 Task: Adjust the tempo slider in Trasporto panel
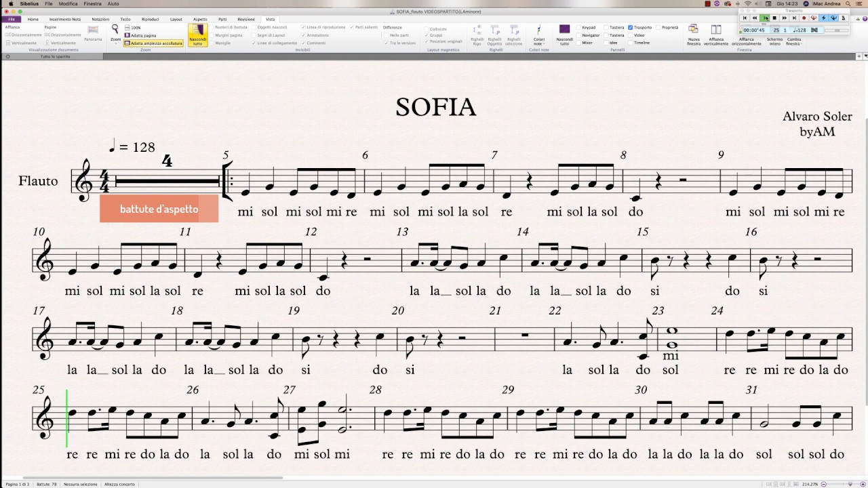[x=837, y=30]
